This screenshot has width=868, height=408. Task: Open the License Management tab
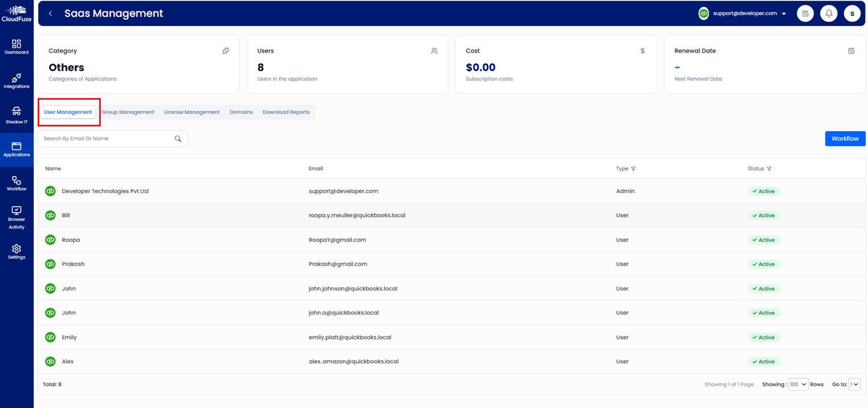[x=191, y=112]
